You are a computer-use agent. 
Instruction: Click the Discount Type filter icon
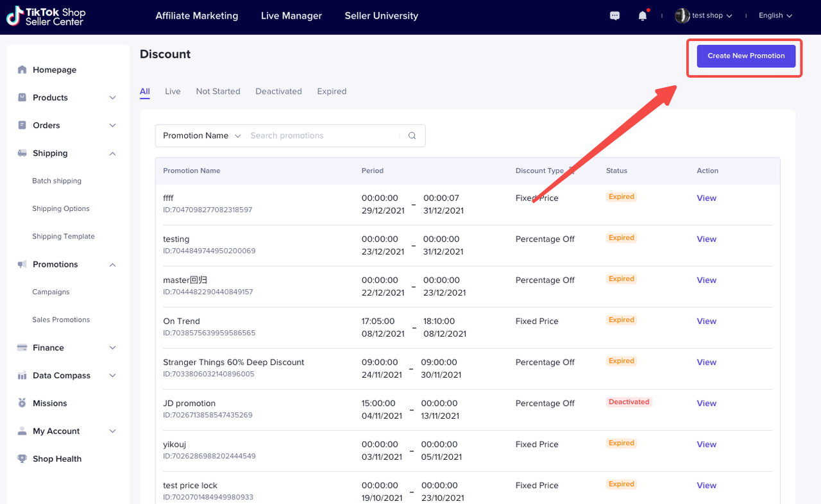571,171
